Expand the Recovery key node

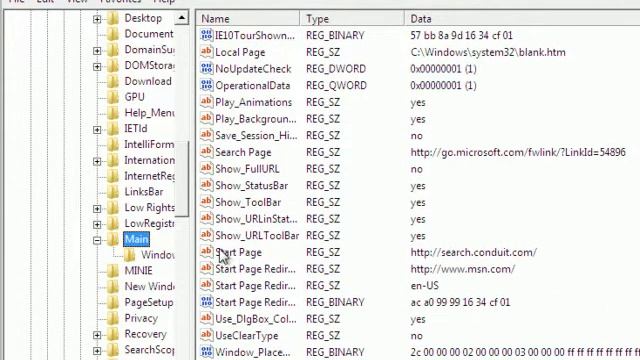97,335
